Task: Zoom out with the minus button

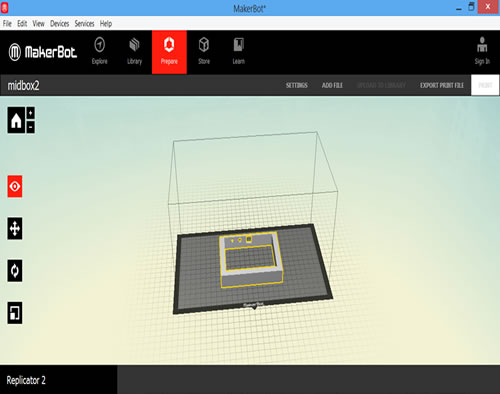Action: click(x=31, y=127)
